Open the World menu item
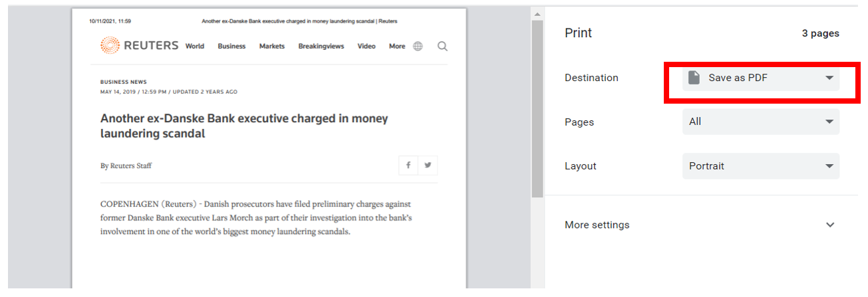The width and height of the screenshot is (868, 297). coord(195,47)
